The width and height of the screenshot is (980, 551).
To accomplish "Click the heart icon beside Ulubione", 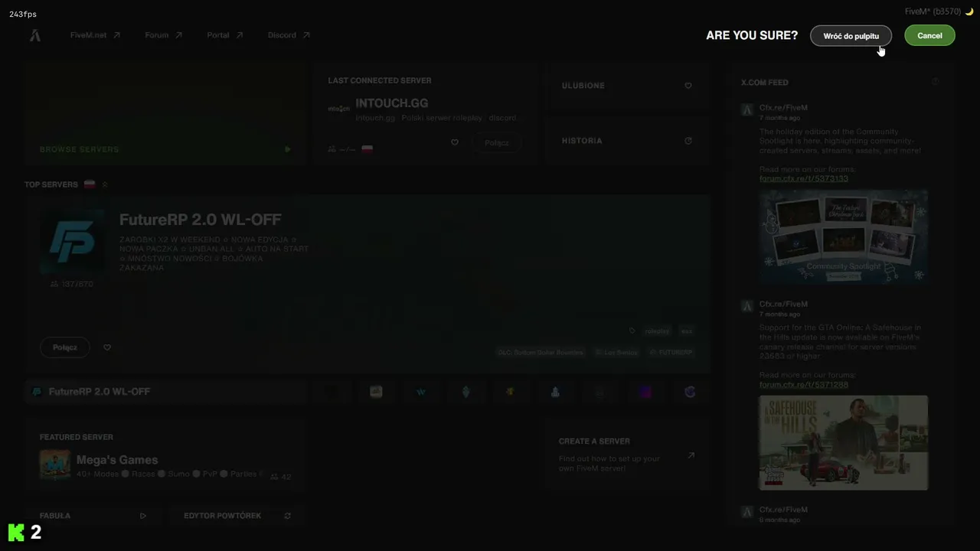I will coord(688,86).
